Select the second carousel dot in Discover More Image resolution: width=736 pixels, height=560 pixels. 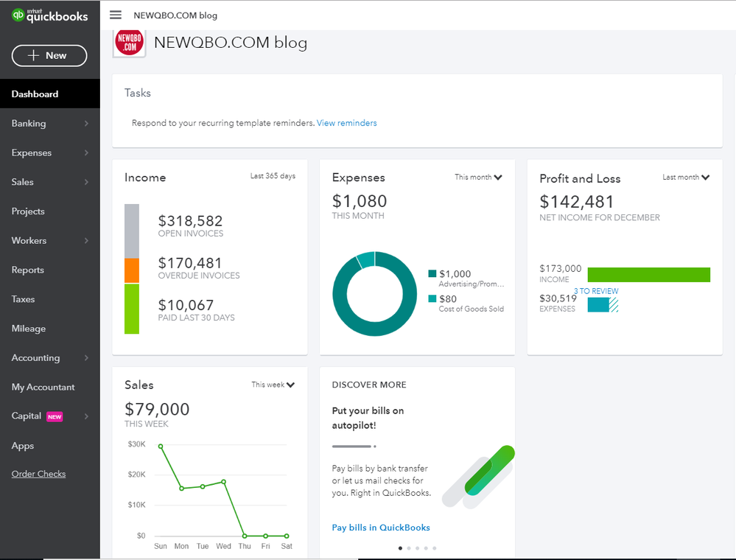point(409,548)
